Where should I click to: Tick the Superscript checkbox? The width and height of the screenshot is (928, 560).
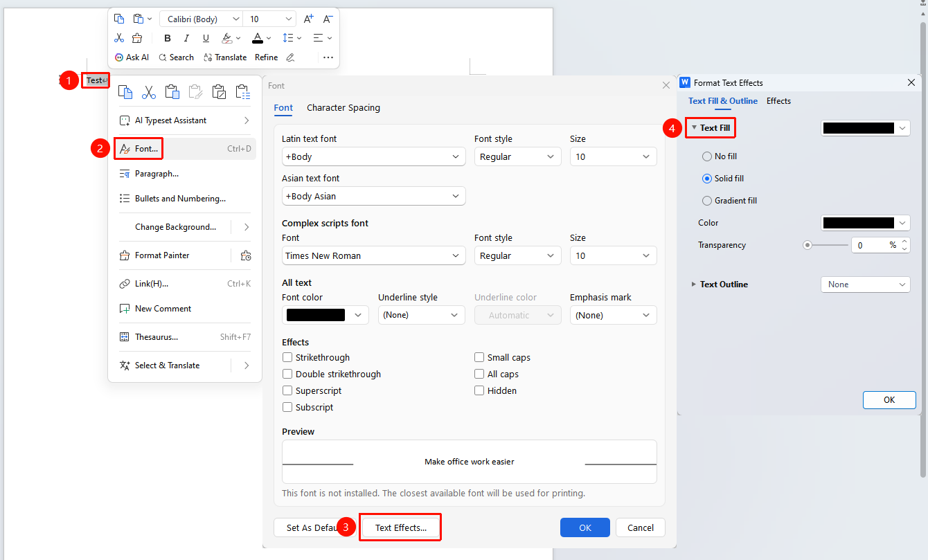(287, 391)
